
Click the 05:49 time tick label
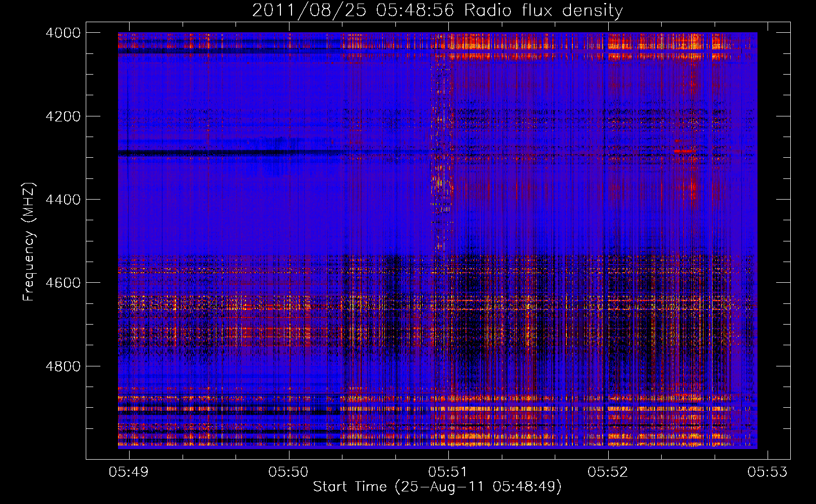[130, 472]
